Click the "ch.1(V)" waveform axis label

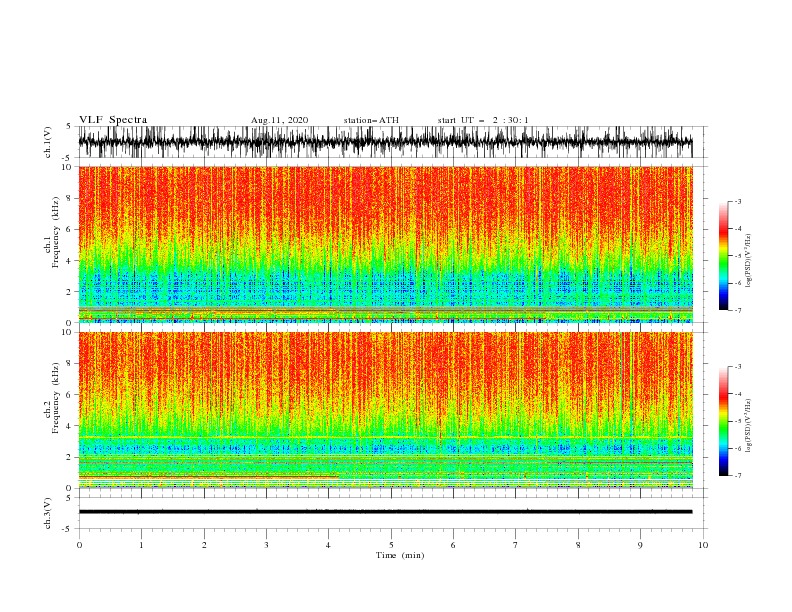tap(48, 142)
